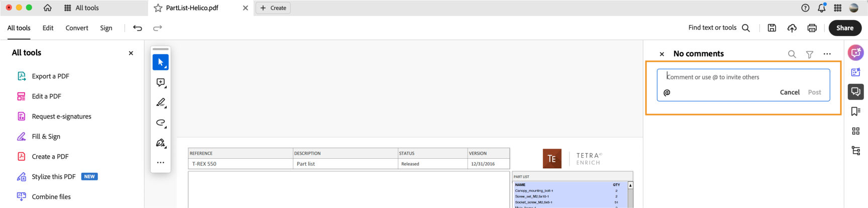Open the Convert menu
The image size is (868, 208).
pos(77,28)
